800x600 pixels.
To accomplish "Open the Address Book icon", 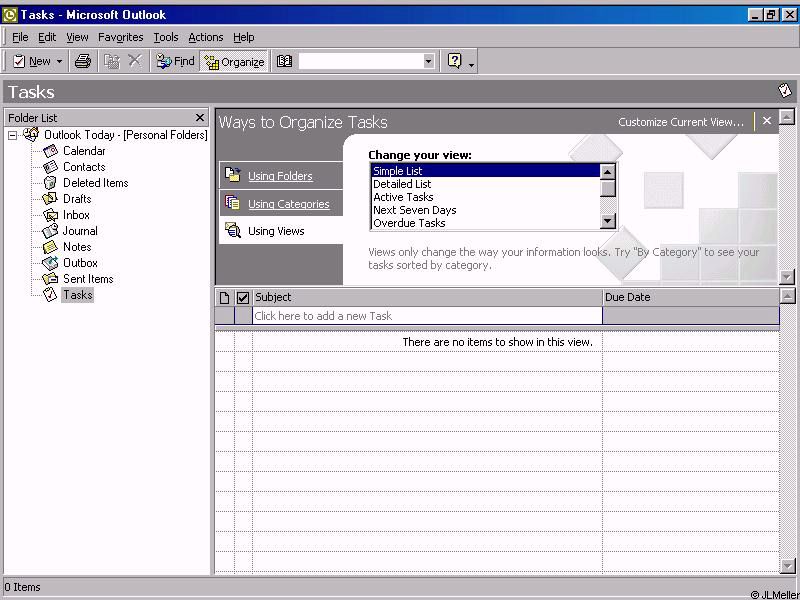I will pyautogui.click(x=284, y=61).
